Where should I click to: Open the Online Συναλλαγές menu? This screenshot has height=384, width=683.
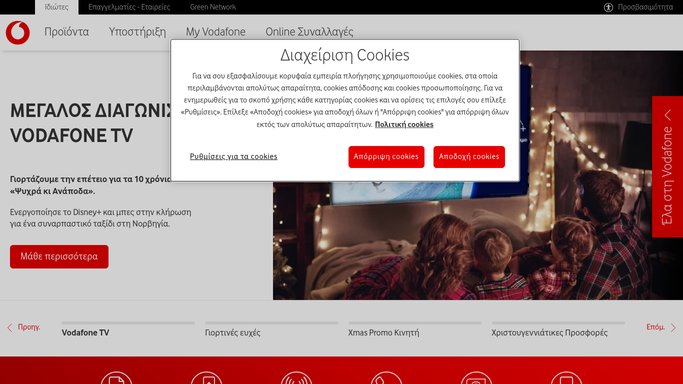pos(309,32)
